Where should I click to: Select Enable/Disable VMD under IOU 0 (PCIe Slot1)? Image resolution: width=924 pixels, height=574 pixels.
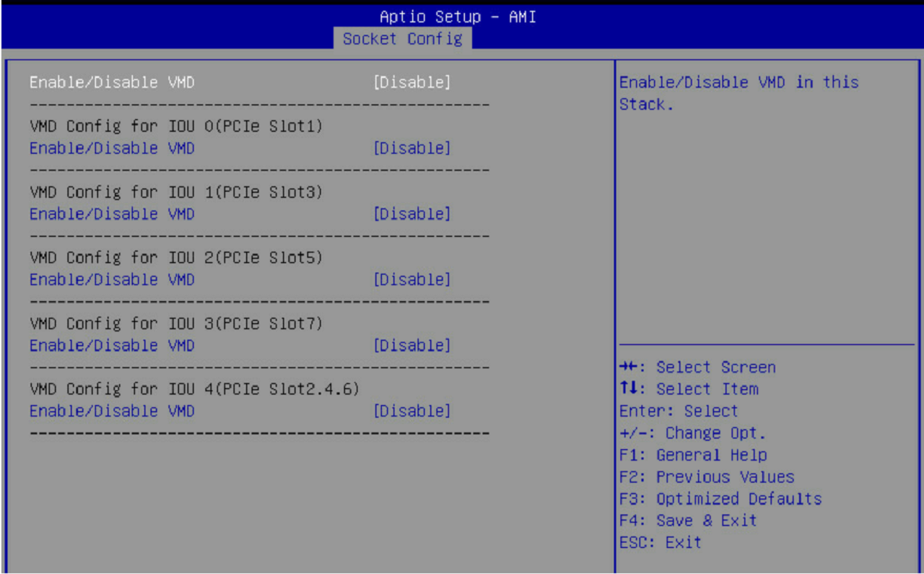click(112, 148)
